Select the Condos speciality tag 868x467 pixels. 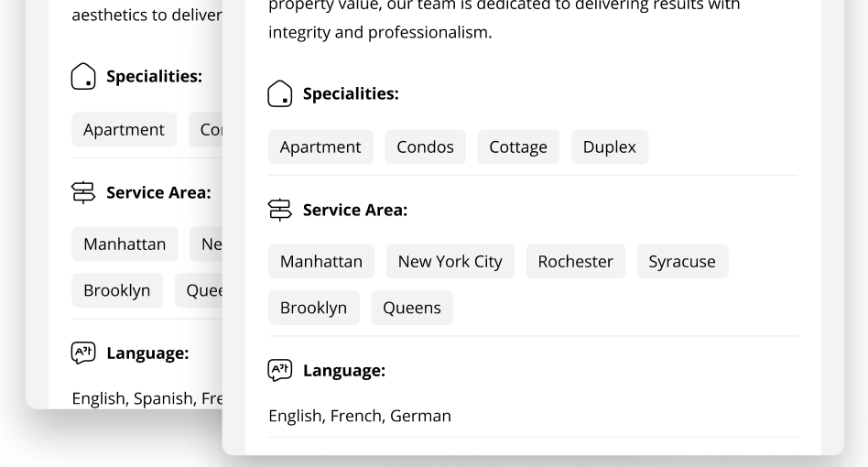[x=425, y=147]
